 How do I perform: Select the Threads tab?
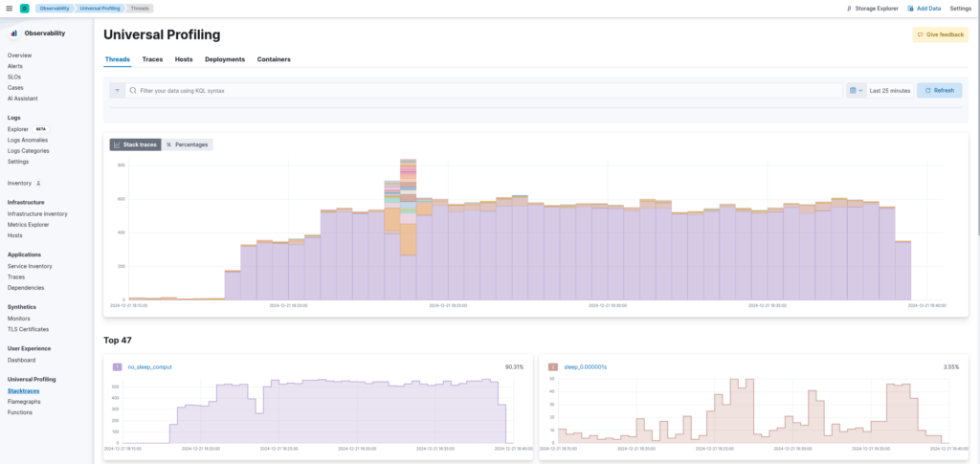point(118,59)
